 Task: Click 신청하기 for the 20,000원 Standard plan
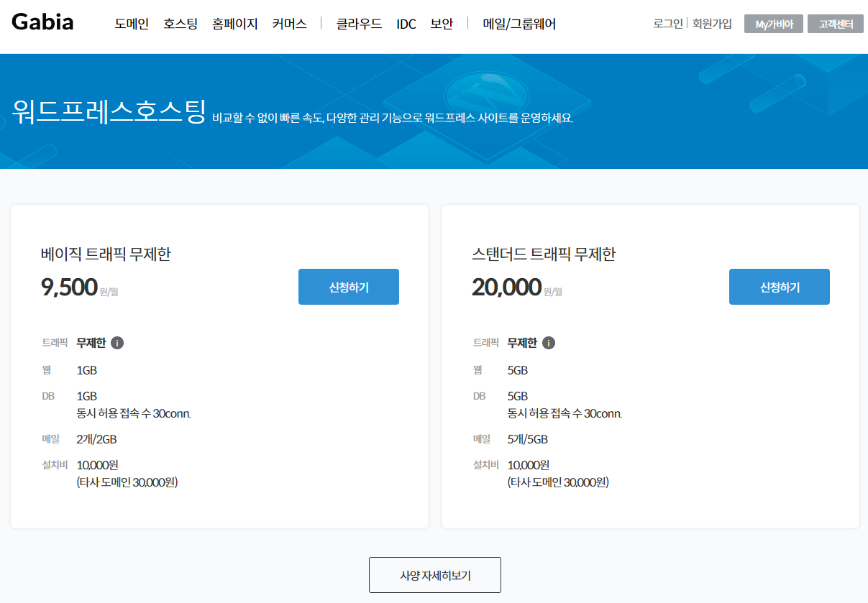tap(780, 286)
